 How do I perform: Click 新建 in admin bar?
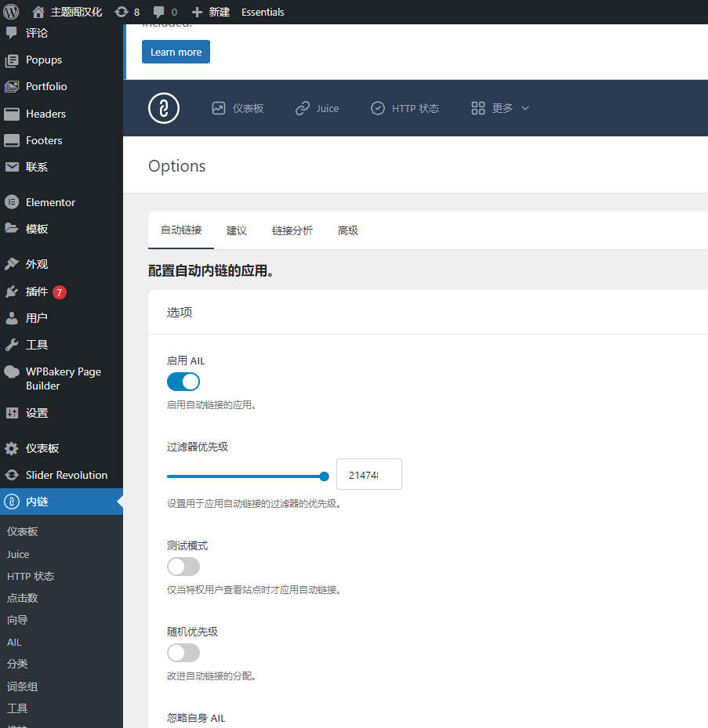coord(219,12)
